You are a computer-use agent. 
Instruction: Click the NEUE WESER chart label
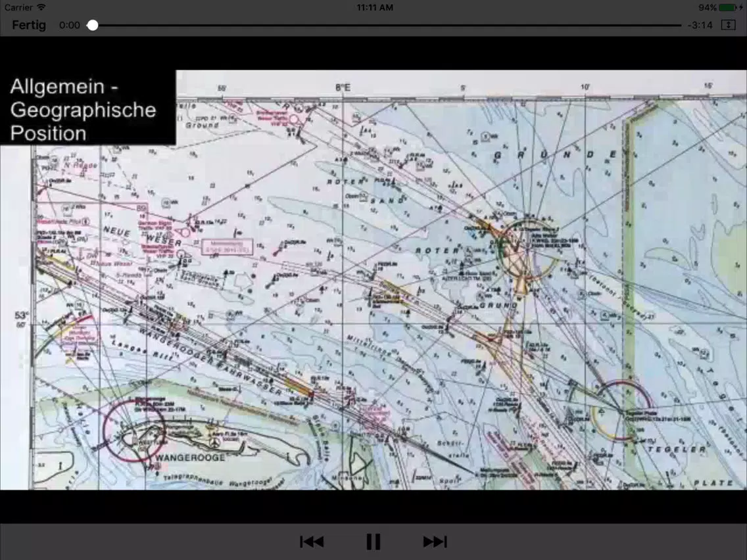[143, 236]
